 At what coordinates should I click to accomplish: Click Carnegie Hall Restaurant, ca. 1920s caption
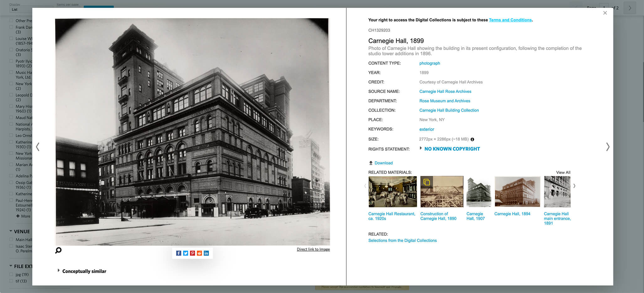point(392,216)
